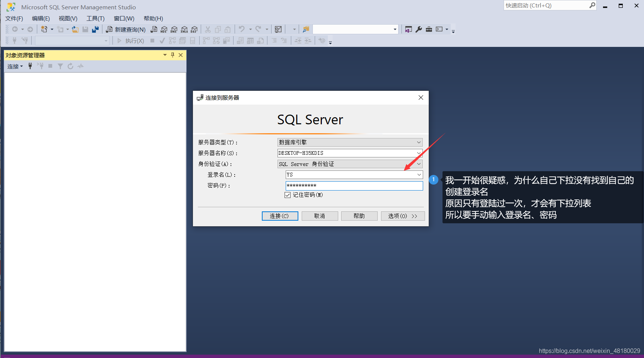644x358 pixels.
Task: Click the Disconnect icon in Object Explorer
Action: coord(40,66)
